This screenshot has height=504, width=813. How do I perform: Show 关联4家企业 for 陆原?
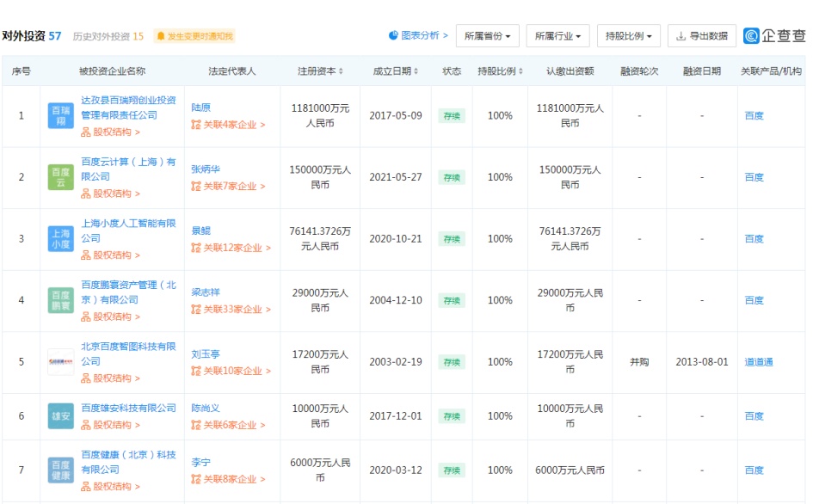pyautogui.click(x=228, y=125)
